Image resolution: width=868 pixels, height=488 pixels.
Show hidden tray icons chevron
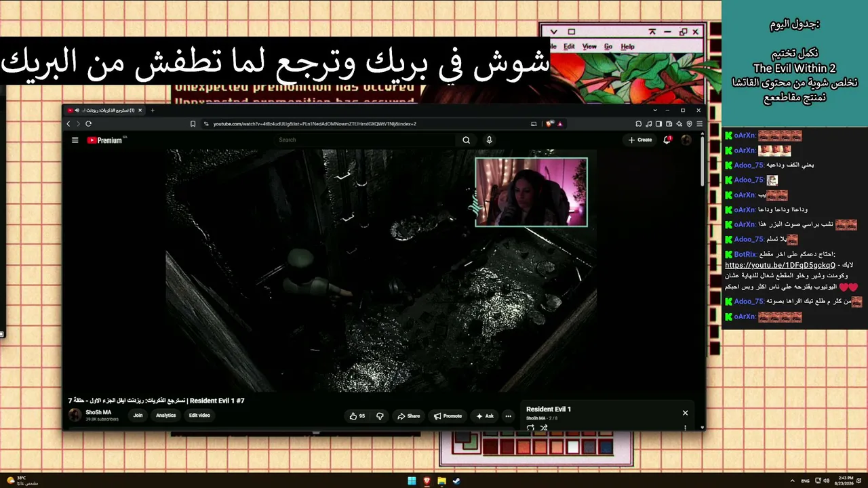pyautogui.click(x=793, y=481)
